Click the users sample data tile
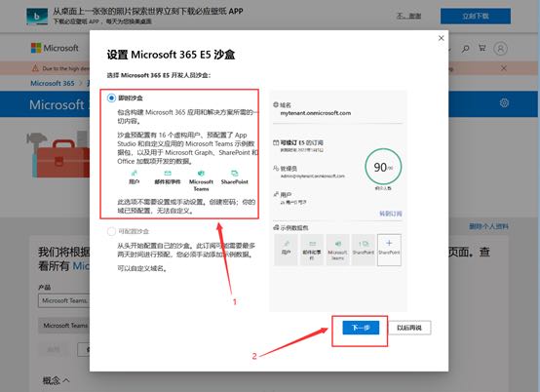This screenshot has width=540, height=392. click(286, 250)
